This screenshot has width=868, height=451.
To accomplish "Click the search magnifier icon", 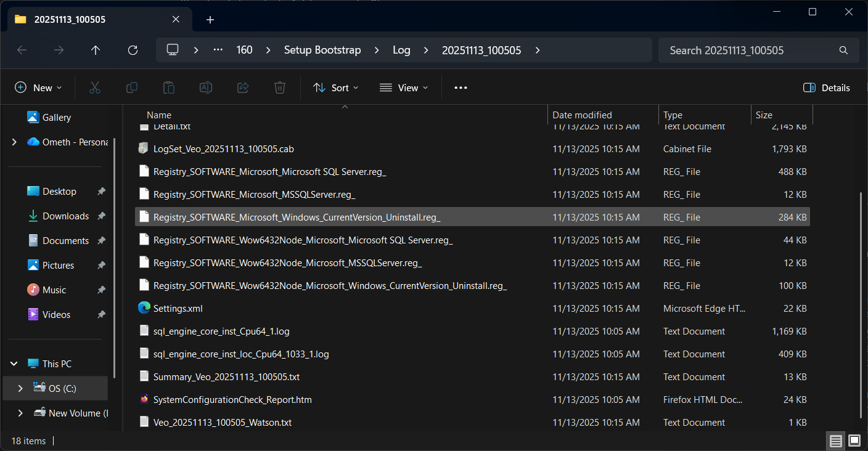I will [x=843, y=50].
